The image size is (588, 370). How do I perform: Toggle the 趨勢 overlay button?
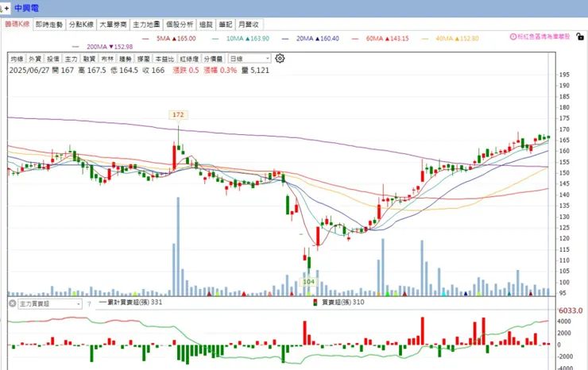(126, 59)
